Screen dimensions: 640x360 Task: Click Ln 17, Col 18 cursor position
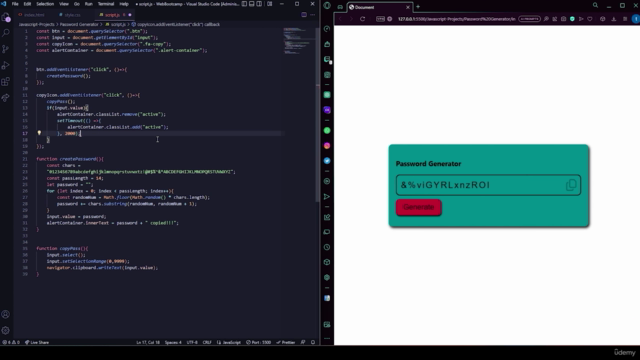[148, 342]
